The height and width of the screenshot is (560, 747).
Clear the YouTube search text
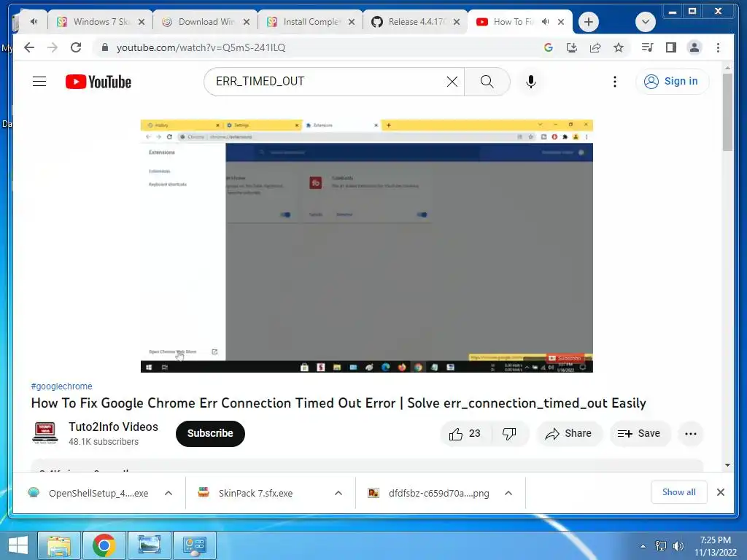[x=452, y=82]
